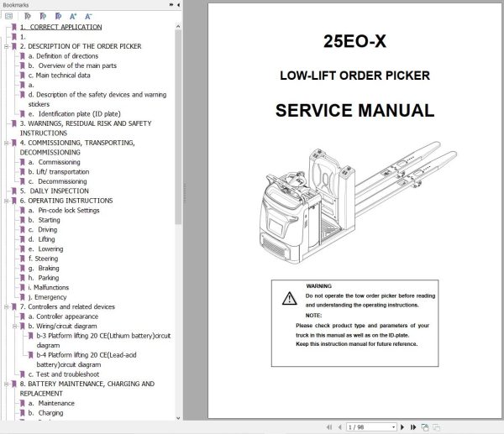Increase bookmark text size with A+

[x=73, y=16]
